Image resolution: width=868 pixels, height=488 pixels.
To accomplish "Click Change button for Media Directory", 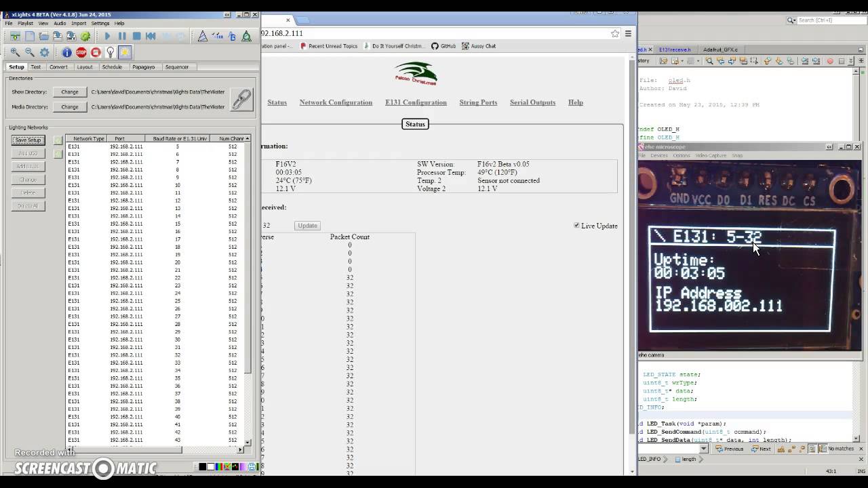I will point(70,106).
